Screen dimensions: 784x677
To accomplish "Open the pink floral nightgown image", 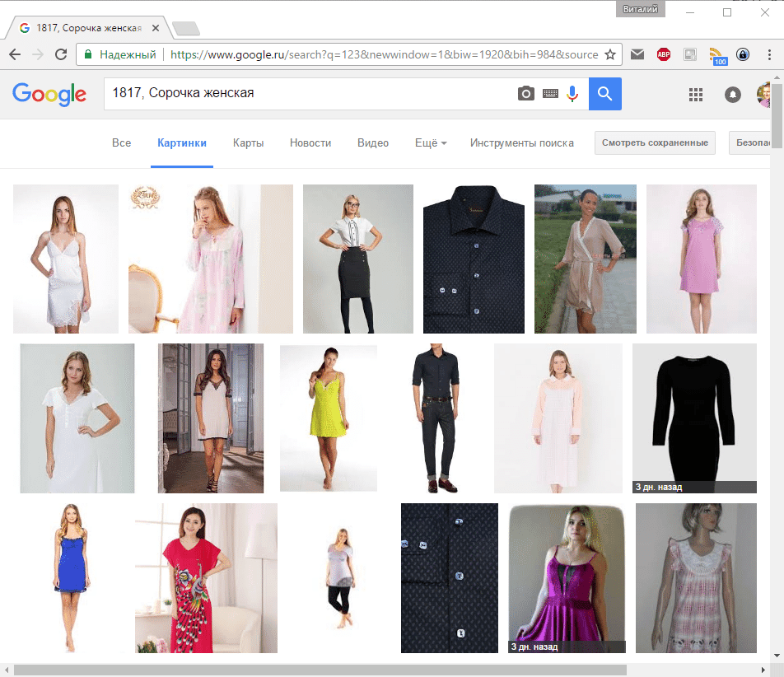I will [x=211, y=259].
